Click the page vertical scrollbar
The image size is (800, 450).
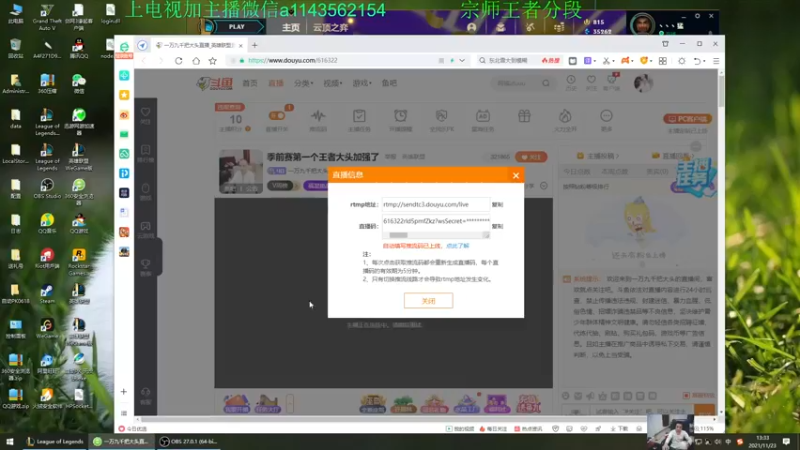point(721,92)
